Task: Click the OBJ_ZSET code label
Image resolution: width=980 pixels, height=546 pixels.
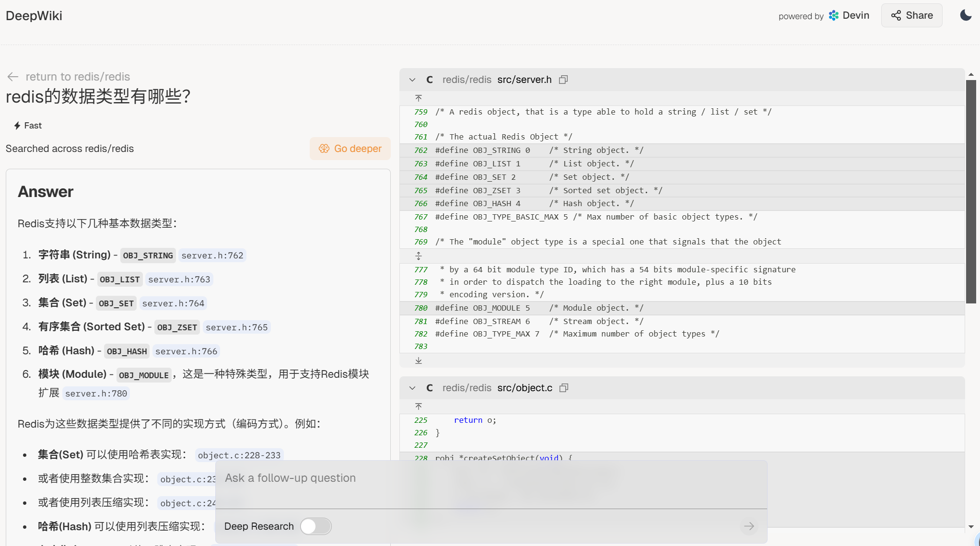Action: 177,327
